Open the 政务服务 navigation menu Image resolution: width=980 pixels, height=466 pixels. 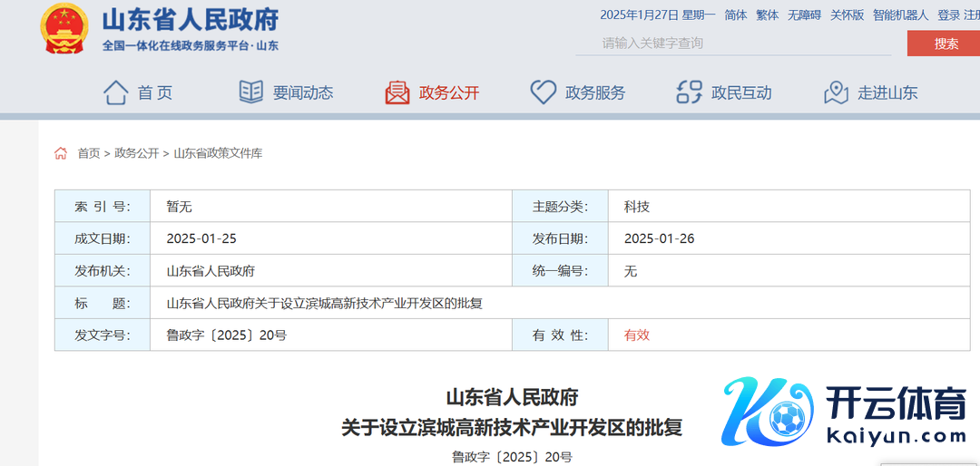coord(594,92)
